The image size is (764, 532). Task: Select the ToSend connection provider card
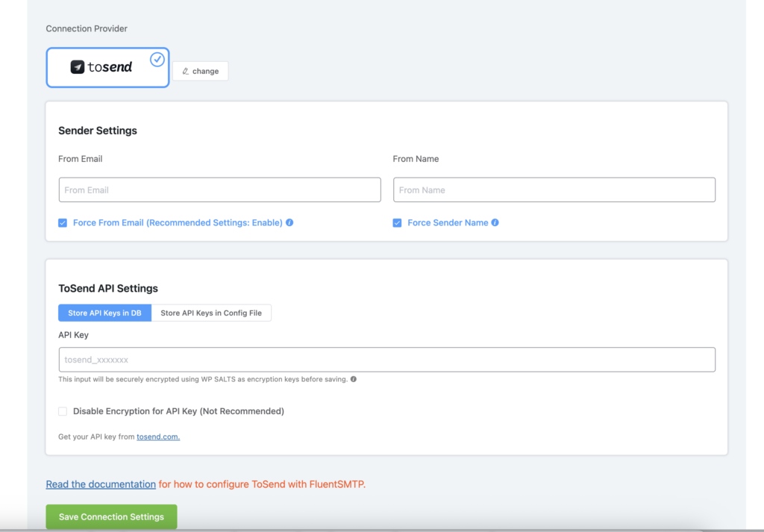107,66
